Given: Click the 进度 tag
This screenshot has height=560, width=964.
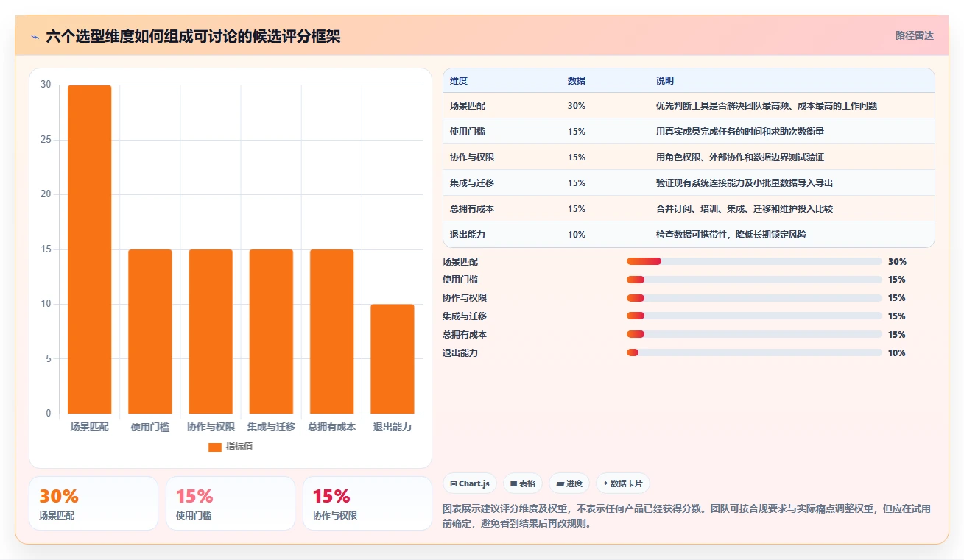Looking at the screenshot, I should click(569, 483).
